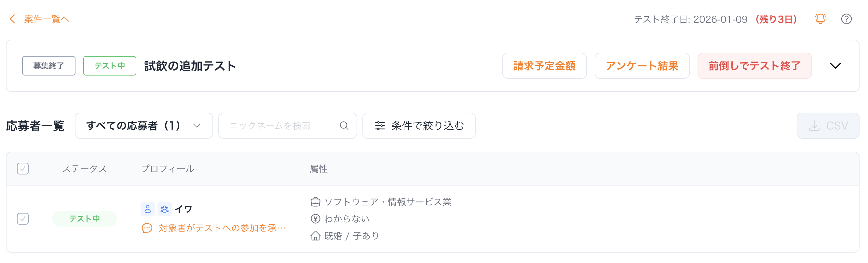This screenshot has height=263, width=868.
Task: Click the notification bell icon
Action: (820, 19)
